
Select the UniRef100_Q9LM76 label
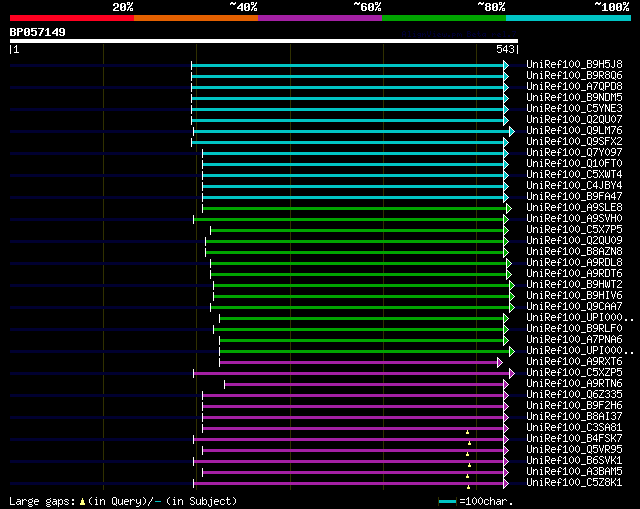pyautogui.click(x=574, y=131)
